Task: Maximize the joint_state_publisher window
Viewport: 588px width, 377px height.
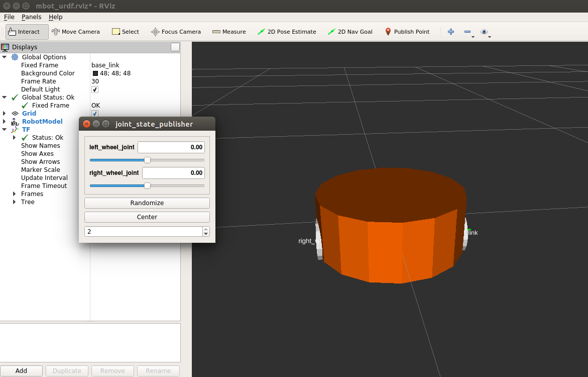Action: [106, 124]
